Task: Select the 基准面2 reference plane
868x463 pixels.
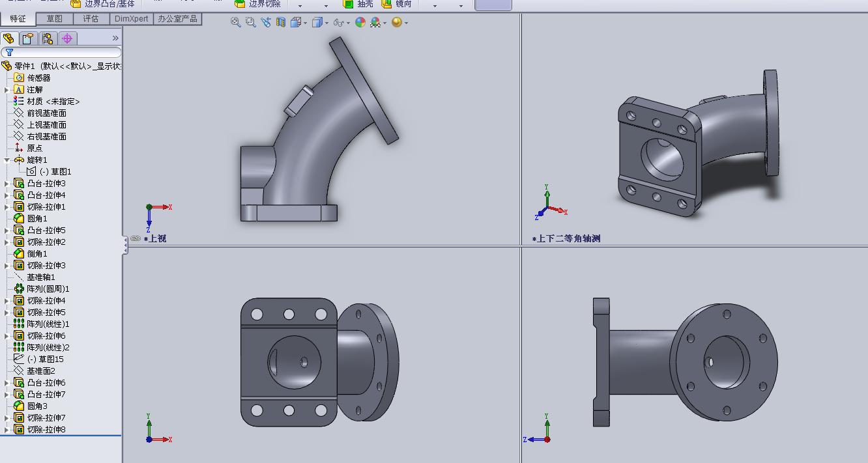Action: [35, 371]
